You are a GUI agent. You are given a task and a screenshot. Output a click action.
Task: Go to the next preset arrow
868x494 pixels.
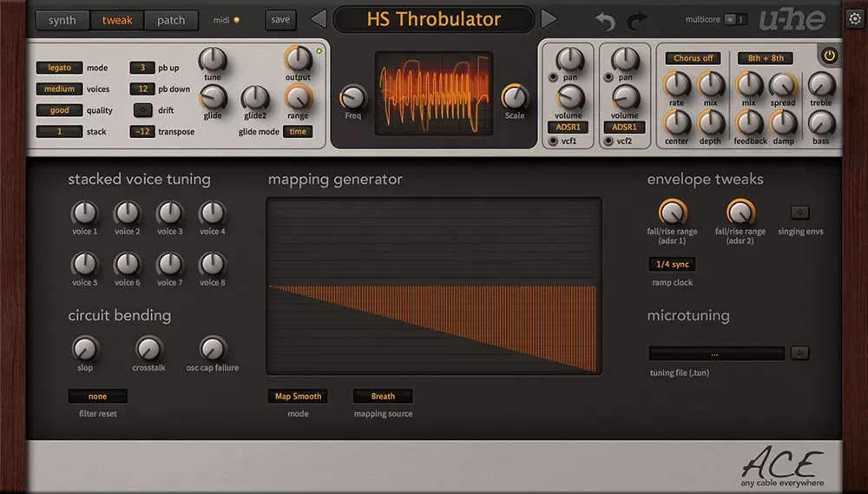548,19
